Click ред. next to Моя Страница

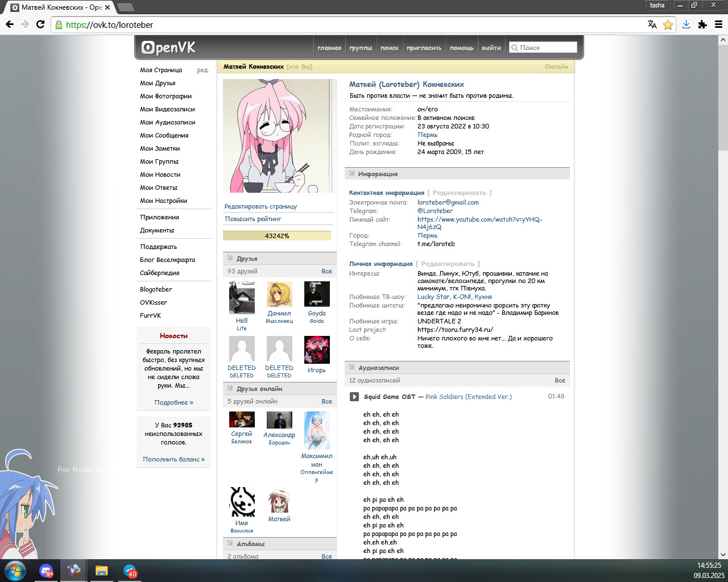click(x=203, y=70)
